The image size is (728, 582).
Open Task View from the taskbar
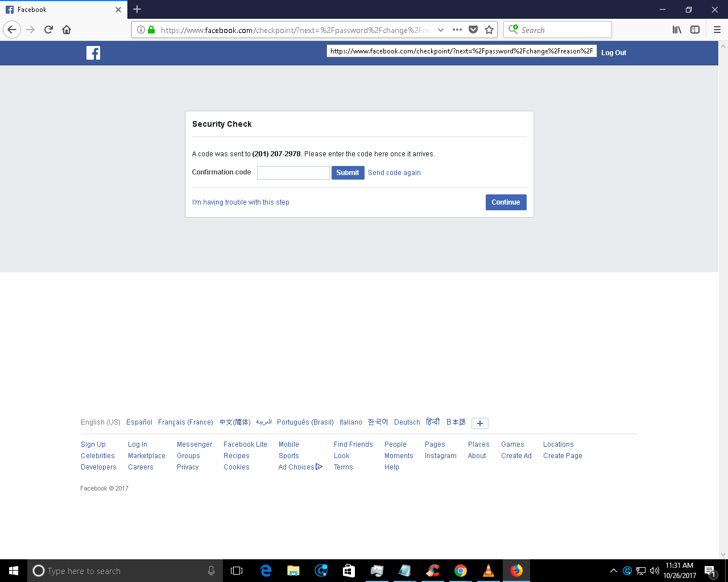tap(237, 571)
